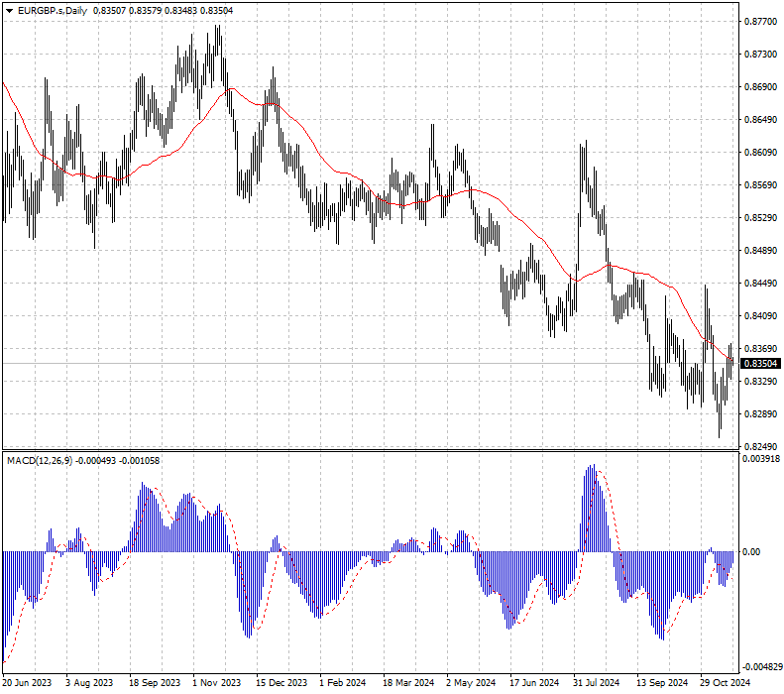The height and width of the screenshot is (694, 784).
Task: Click the MACD(12,26,9) indicator label
Action: [x=39, y=460]
